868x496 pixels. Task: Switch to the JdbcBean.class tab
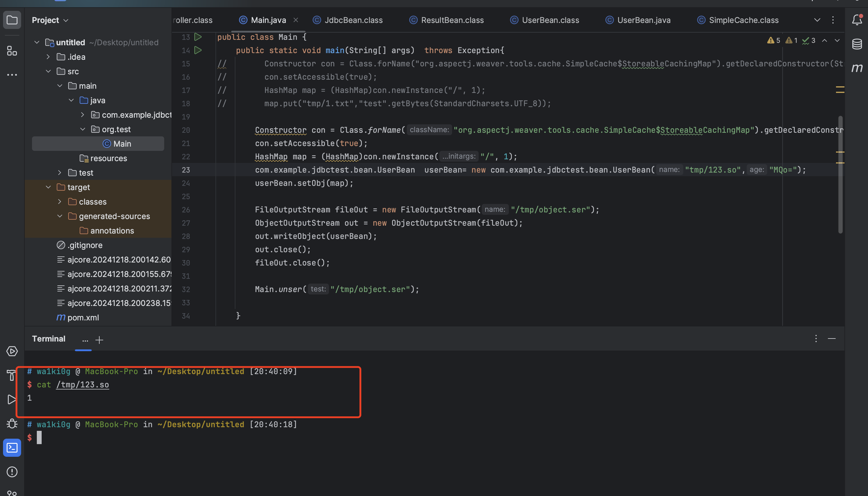pyautogui.click(x=348, y=20)
